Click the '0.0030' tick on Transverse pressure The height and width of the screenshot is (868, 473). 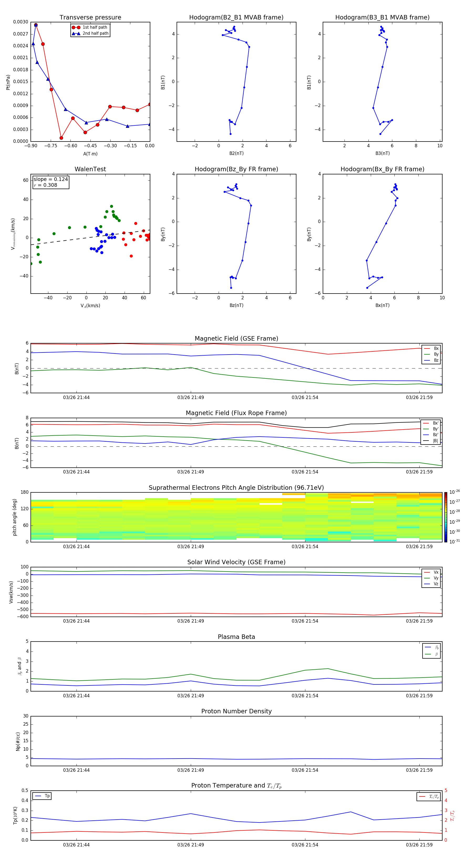[x=21, y=22]
